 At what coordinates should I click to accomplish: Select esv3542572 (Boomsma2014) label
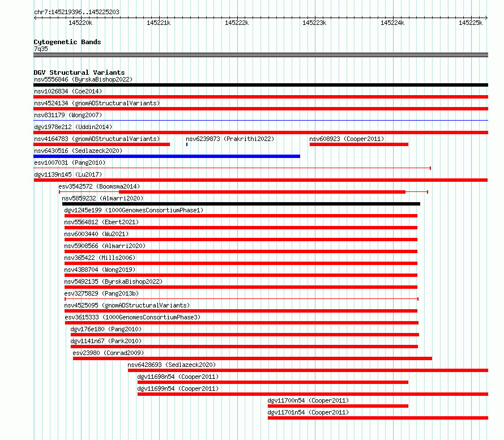99,186
